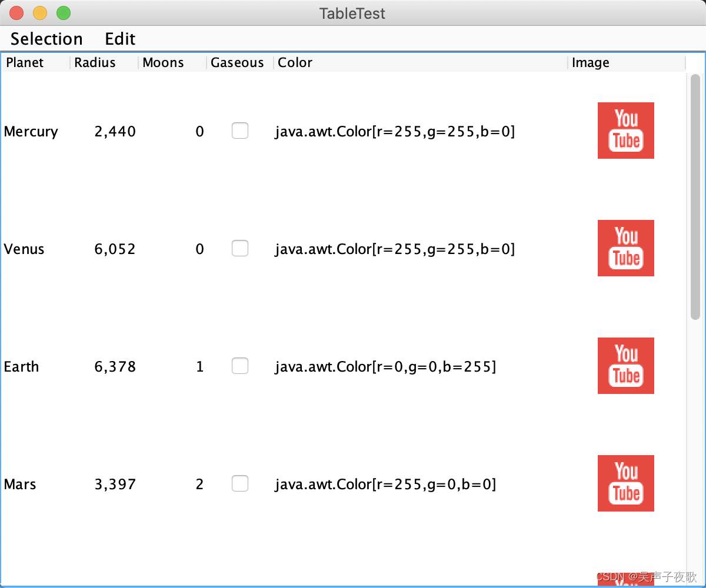Click Earth's Moons cell showing 1
The height and width of the screenshot is (588, 706).
(200, 366)
